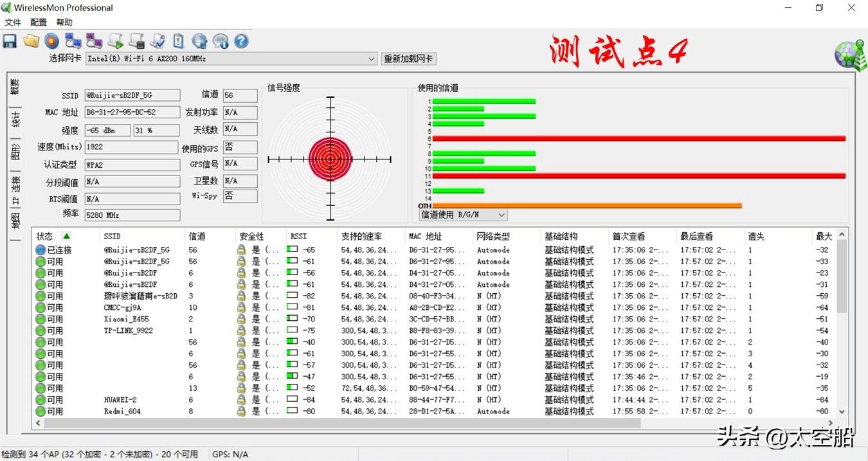Switch to the IP 连接 side tab

(x=15, y=190)
